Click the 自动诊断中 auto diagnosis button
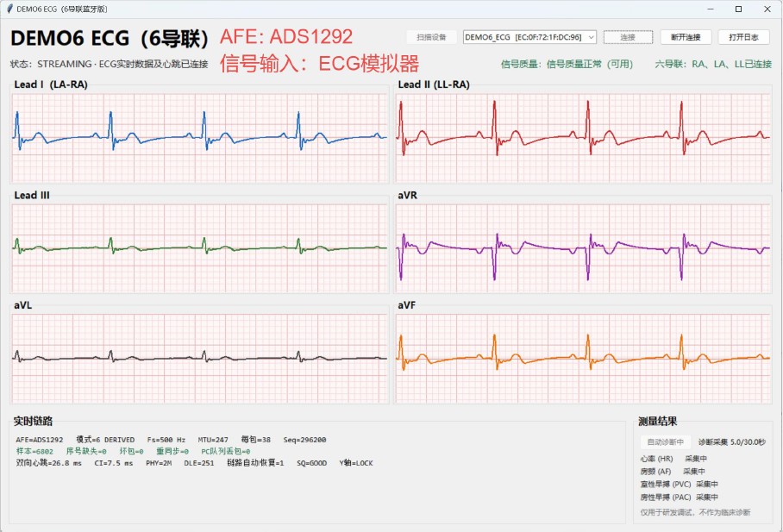 click(x=666, y=442)
